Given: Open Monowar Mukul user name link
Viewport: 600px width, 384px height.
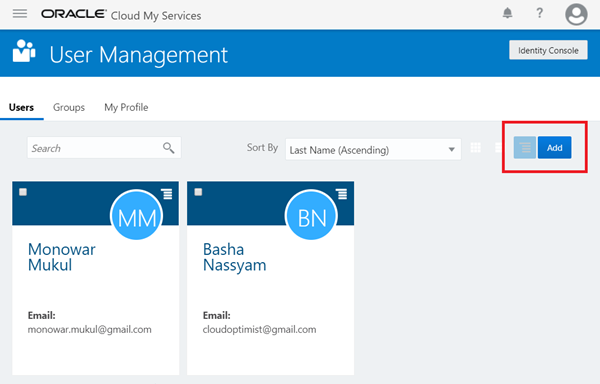Looking at the screenshot, I should point(62,257).
